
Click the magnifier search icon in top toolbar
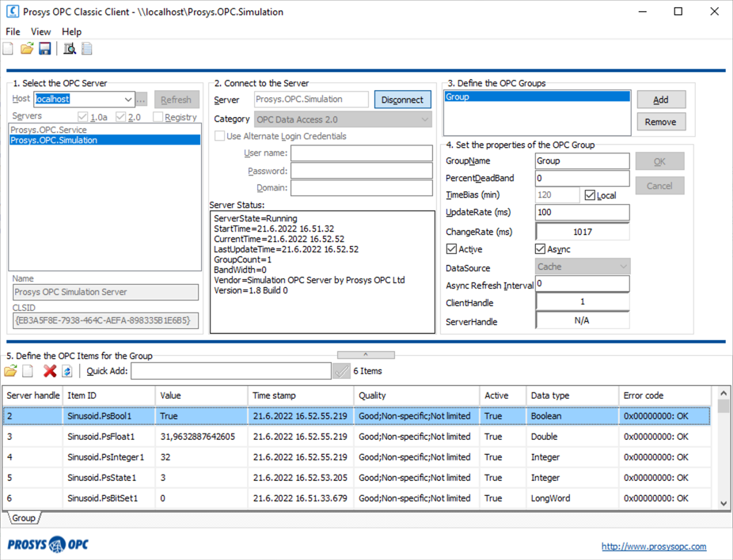pyautogui.click(x=70, y=48)
